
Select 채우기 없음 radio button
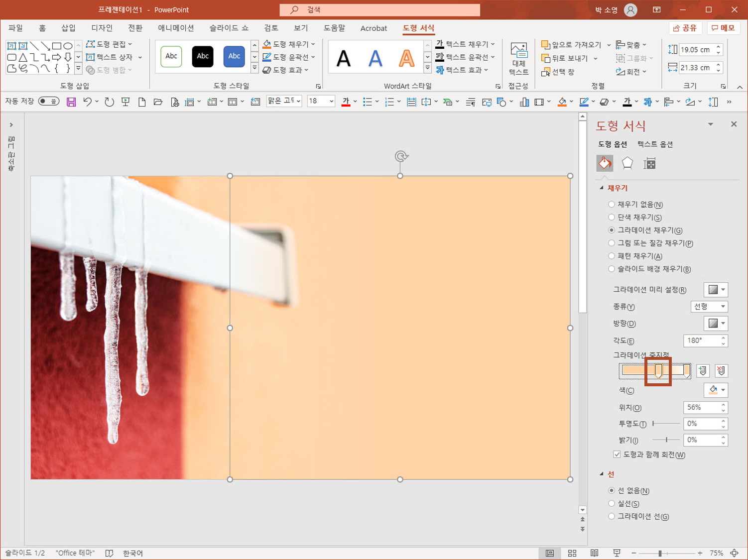tap(612, 205)
